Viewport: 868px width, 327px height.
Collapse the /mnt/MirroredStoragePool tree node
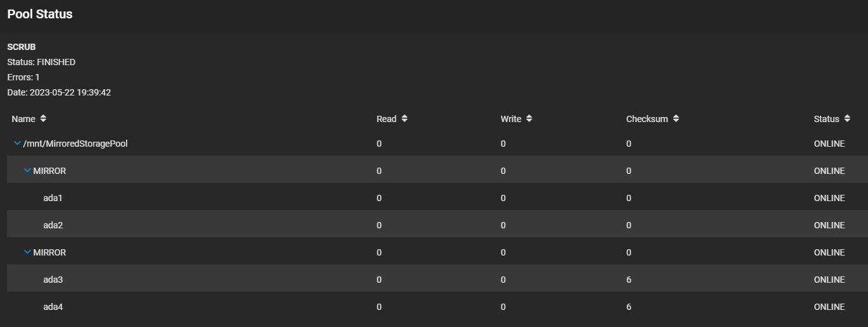click(17, 144)
